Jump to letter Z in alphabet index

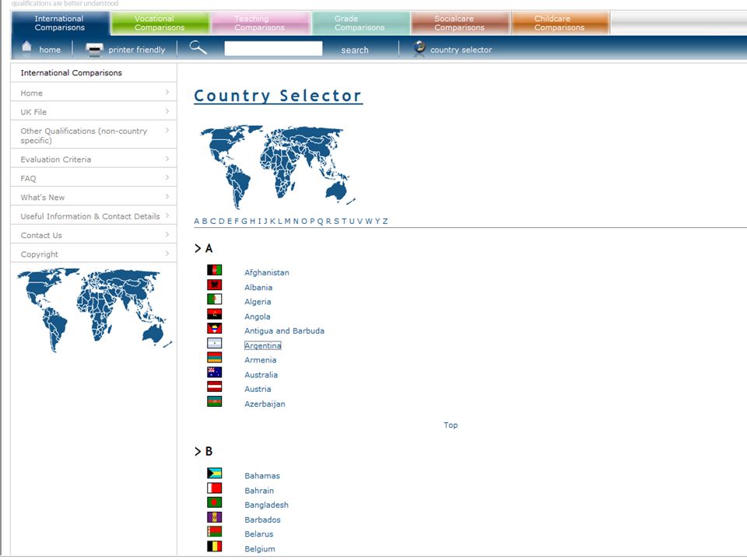tap(385, 221)
